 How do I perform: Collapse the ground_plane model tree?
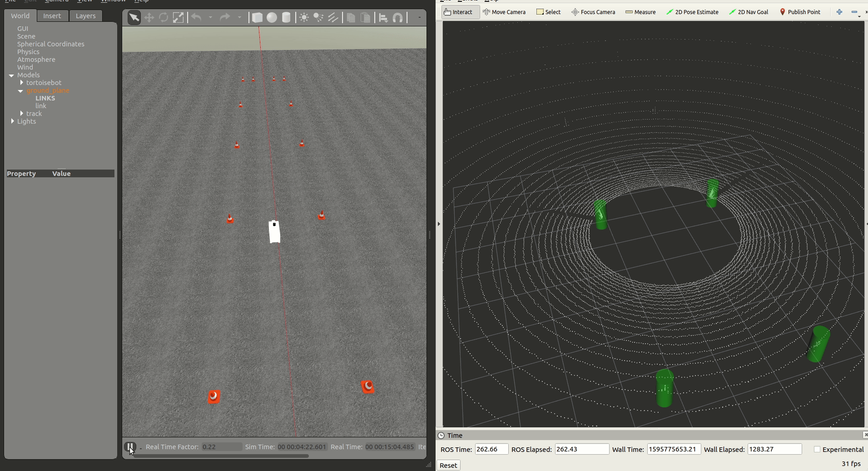[x=20, y=91]
